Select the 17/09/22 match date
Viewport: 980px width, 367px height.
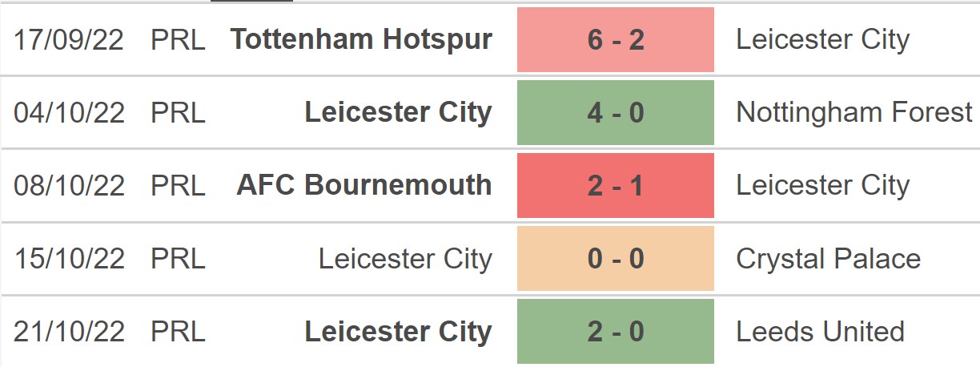tap(69, 40)
